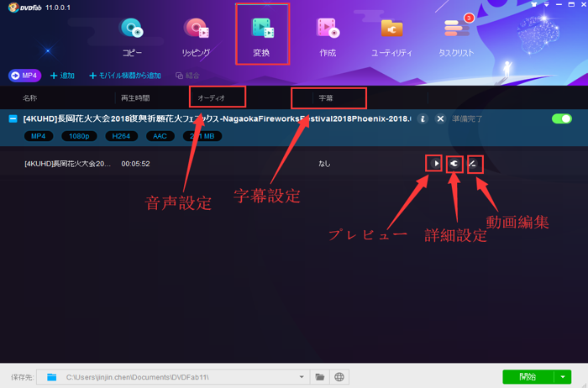
Task: Click the skin shirt icon in title bar
Action: click(534, 4)
